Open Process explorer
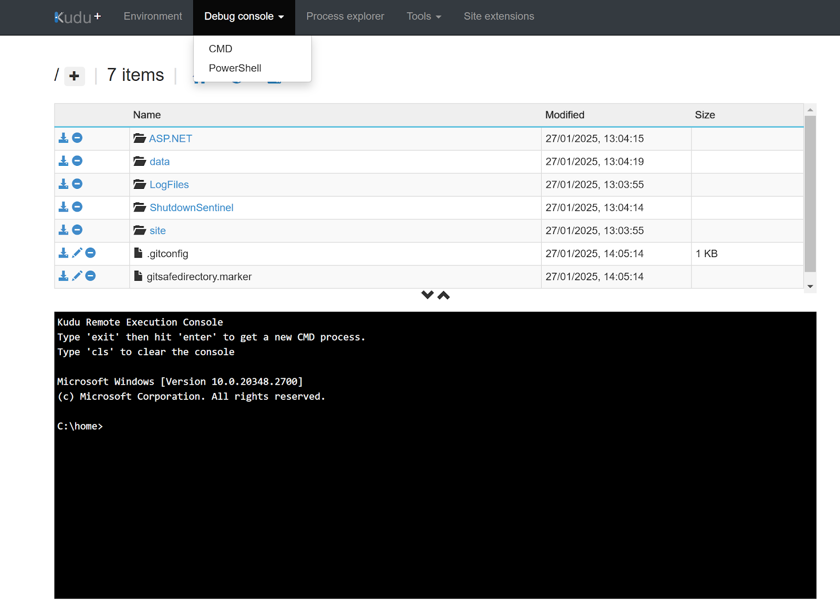This screenshot has height=616, width=840. [x=345, y=16]
